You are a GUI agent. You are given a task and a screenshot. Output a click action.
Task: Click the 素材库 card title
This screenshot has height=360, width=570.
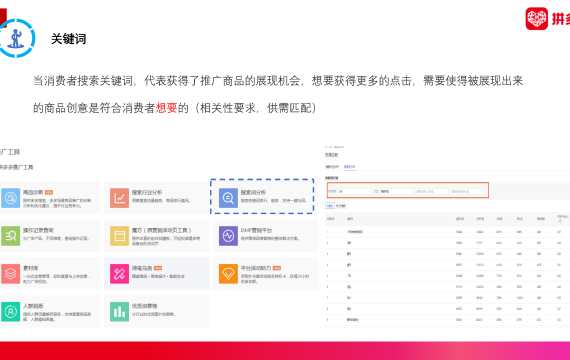tap(31, 268)
